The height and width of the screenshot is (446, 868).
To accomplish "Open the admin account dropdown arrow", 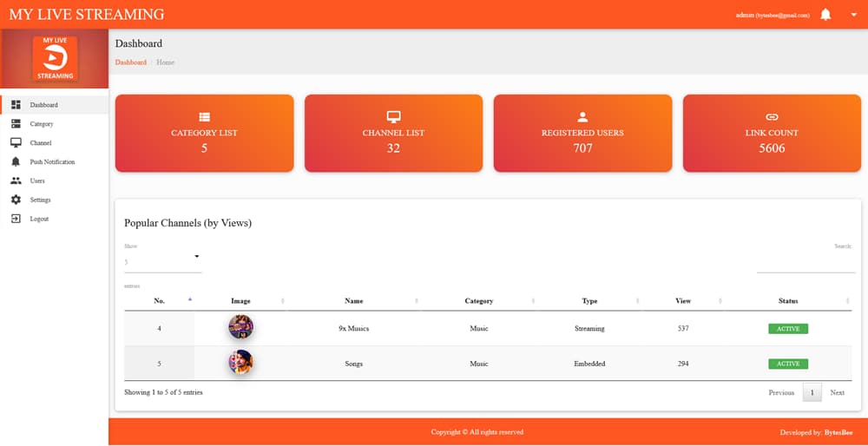I will (853, 15).
